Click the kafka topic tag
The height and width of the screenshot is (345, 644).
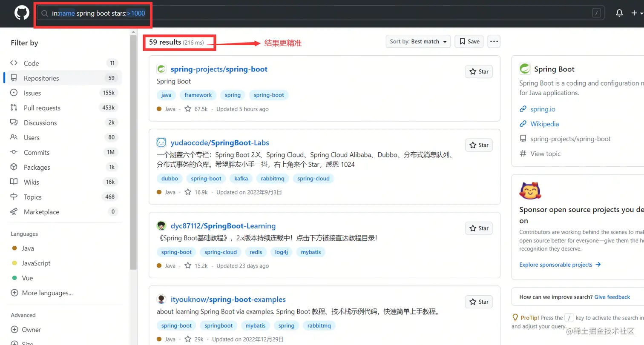coord(241,179)
